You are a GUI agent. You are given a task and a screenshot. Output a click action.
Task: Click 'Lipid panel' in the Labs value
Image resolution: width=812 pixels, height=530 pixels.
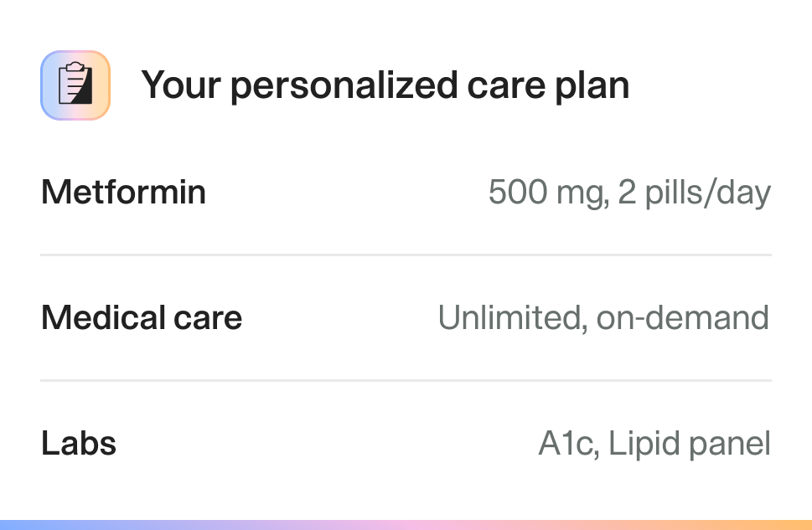pos(690,444)
